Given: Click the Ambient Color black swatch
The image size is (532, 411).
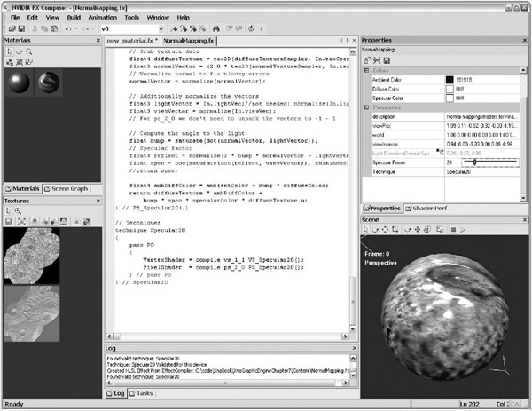Looking at the screenshot, I should 449,80.
